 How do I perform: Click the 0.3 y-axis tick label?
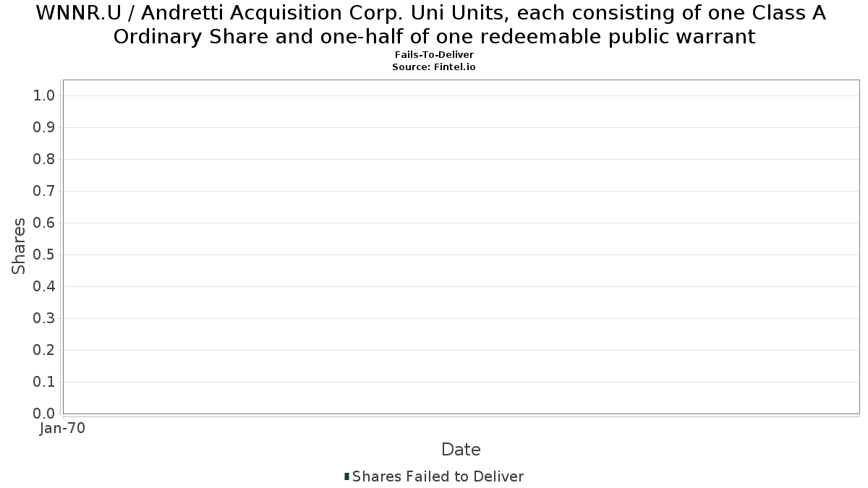coord(45,318)
